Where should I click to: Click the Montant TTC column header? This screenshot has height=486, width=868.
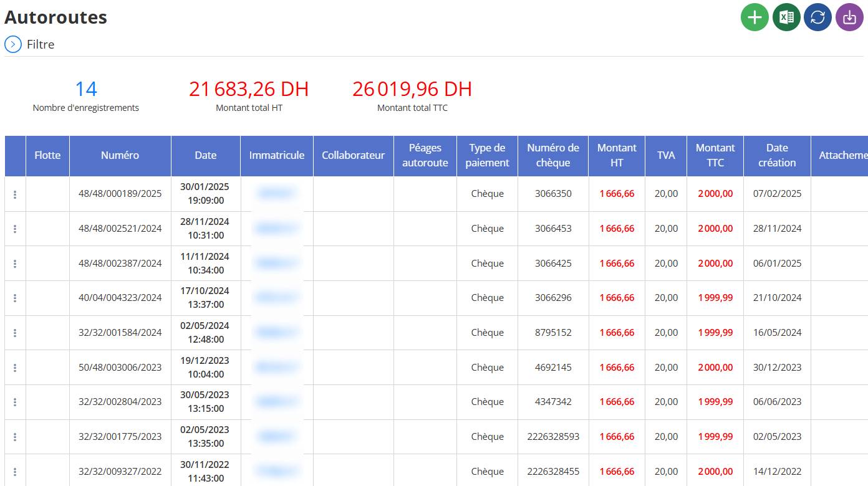[715, 156]
